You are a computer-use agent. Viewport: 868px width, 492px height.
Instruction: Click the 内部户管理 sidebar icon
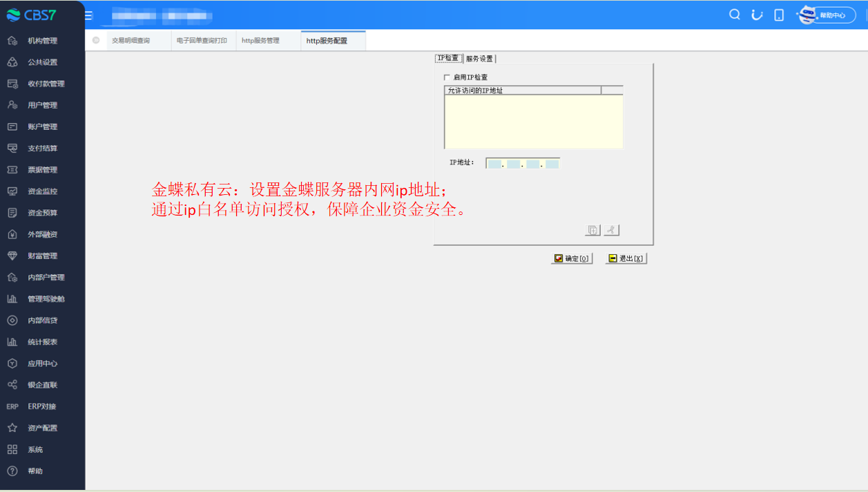(12, 277)
